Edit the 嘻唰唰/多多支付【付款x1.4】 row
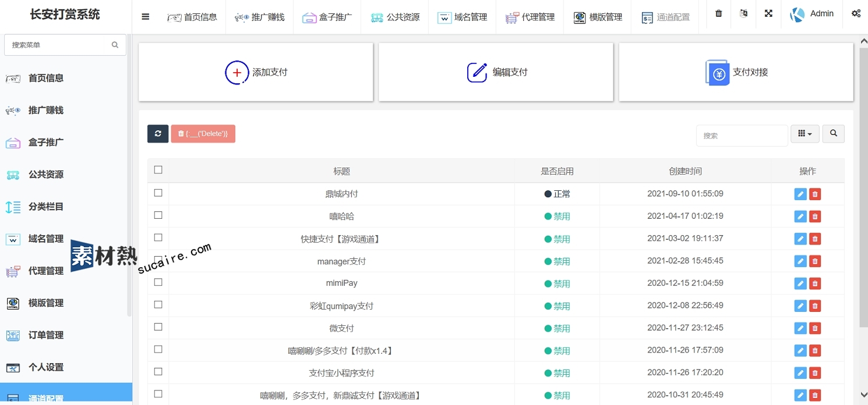The image size is (868, 405). tap(800, 350)
